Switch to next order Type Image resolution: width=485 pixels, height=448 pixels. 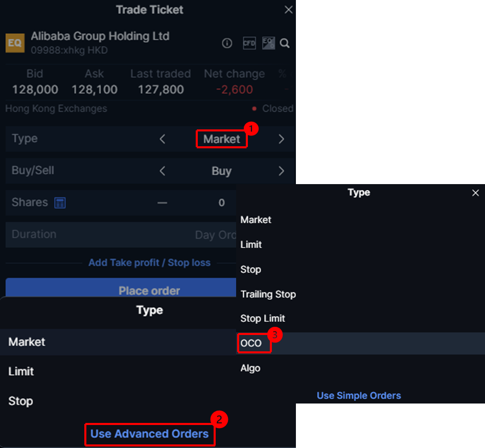tap(281, 139)
